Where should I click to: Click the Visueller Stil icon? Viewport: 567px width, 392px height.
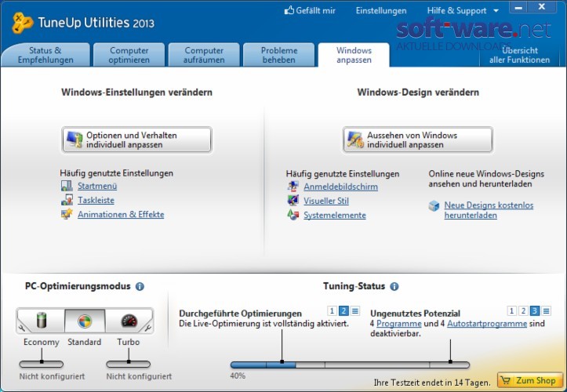pyautogui.click(x=293, y=201)
